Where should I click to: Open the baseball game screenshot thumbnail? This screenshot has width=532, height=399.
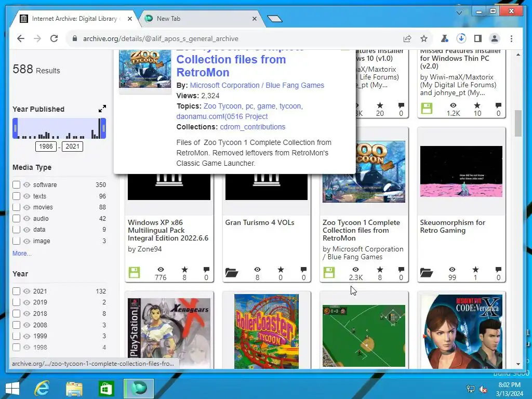pos(364,336)
